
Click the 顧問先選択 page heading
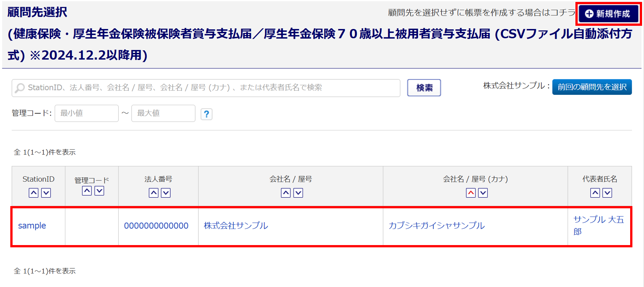click(37, 12)
